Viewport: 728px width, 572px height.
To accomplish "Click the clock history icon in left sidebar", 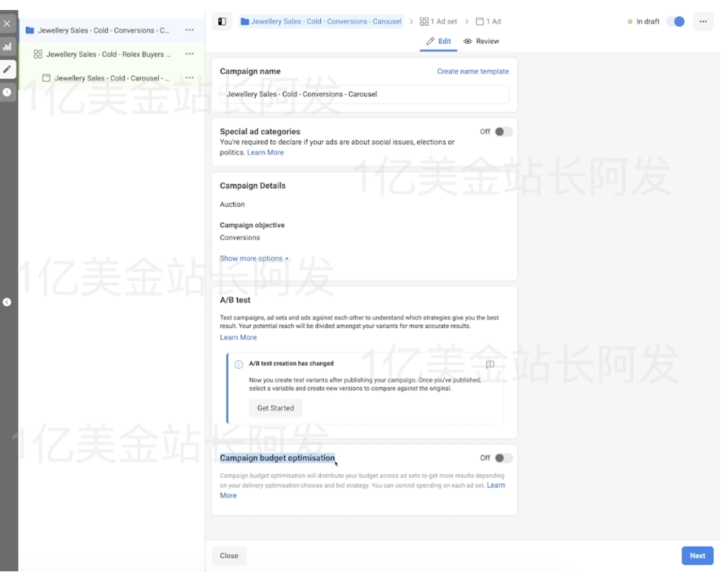I will tap(7, 92).
